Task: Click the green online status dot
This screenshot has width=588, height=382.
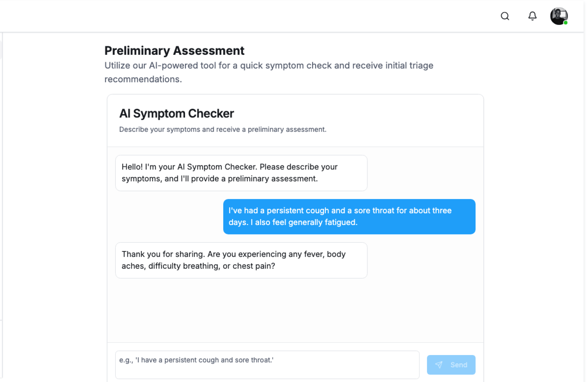Action: pos(566,23)
